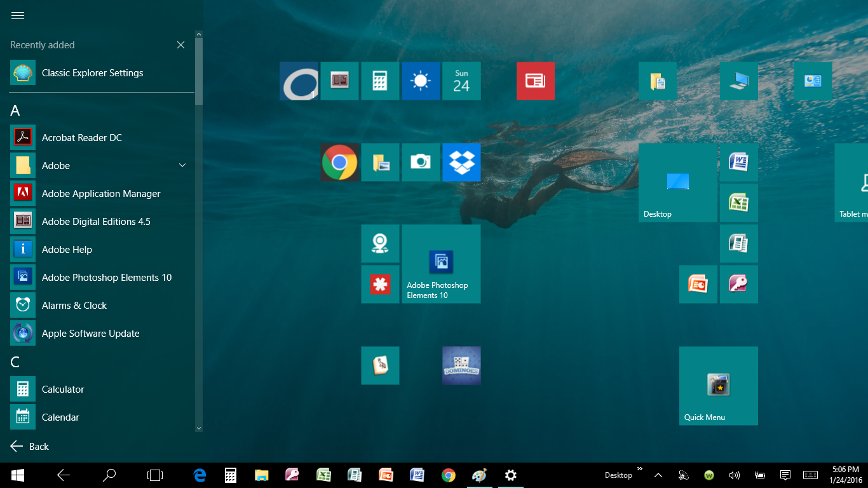This screenshot has width=868, height=488.
Task: Launch the Camera tile
Action: pyautogui.click(x=421, y=163)
